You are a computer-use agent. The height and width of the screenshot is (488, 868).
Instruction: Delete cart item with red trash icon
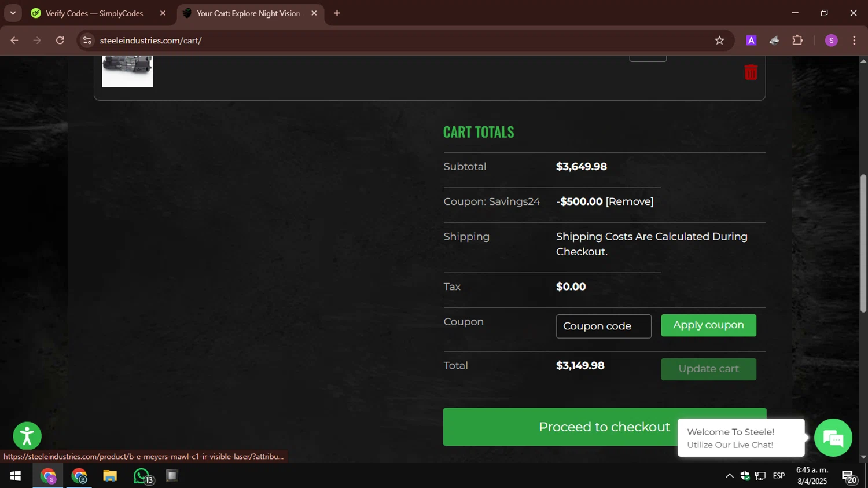[x=751, y=72]
